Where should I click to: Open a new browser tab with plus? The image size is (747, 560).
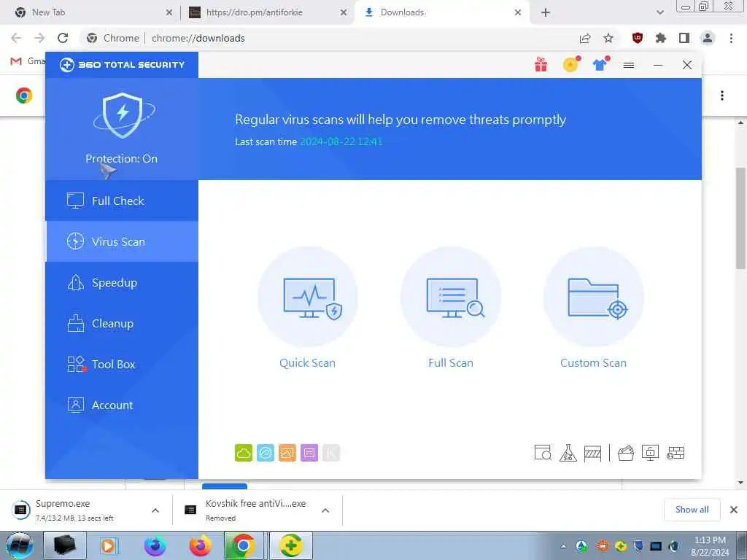546,12
